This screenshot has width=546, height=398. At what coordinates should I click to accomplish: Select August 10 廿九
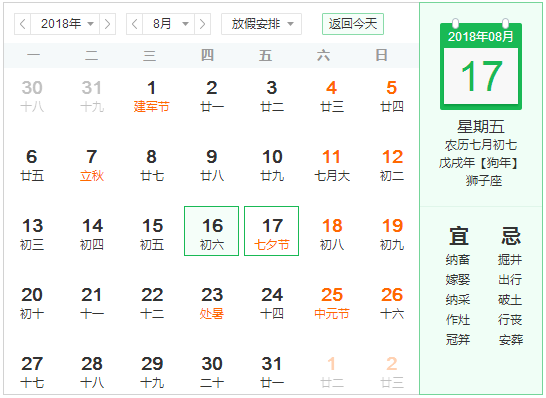[272, 165]
